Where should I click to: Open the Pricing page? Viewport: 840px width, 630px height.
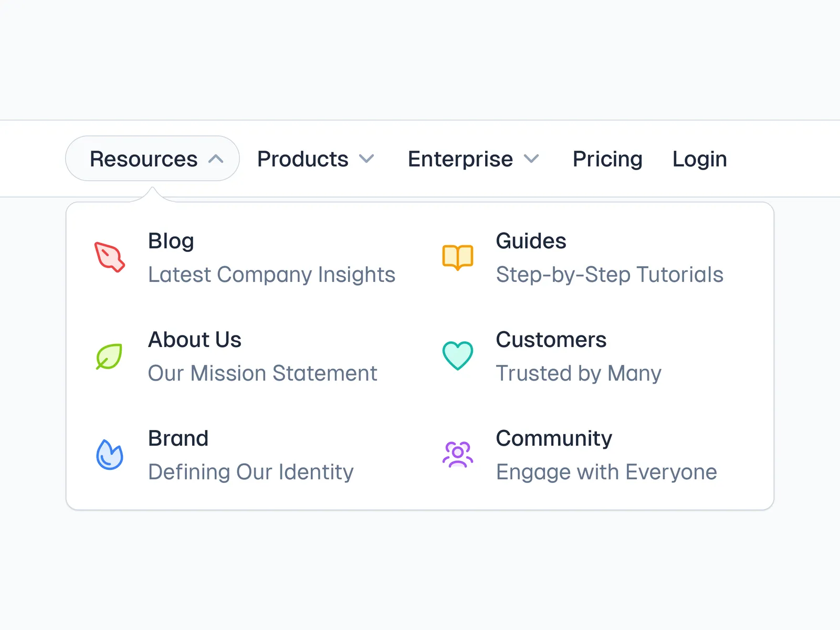pos(607,159)
